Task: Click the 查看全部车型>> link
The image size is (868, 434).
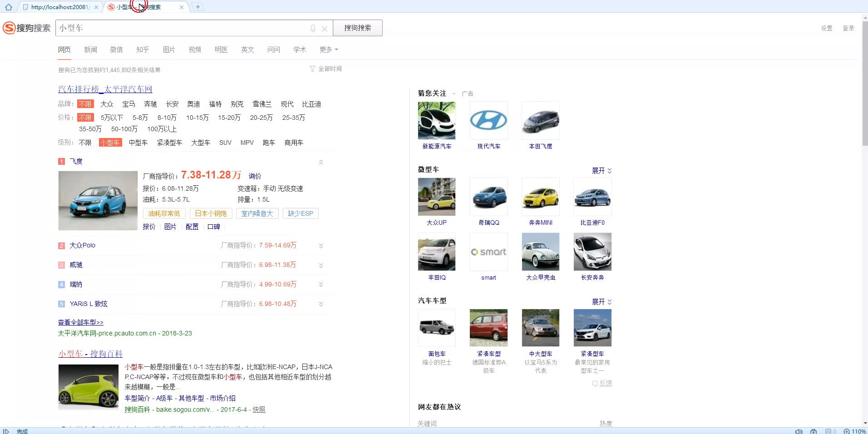Action: [81, 322]
